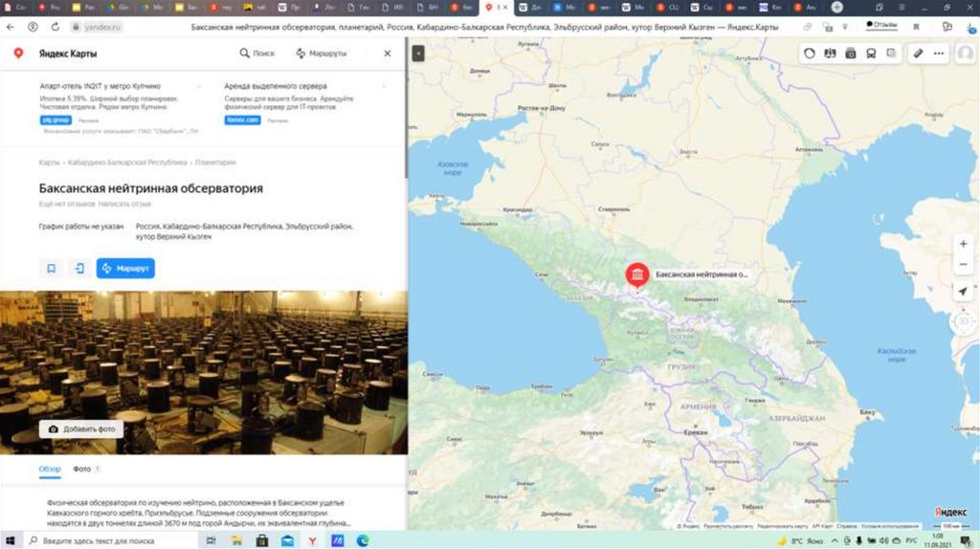Open the Аренда выделенного сервера ad title
Screen dimensions: 980x549
coord(276,86)
